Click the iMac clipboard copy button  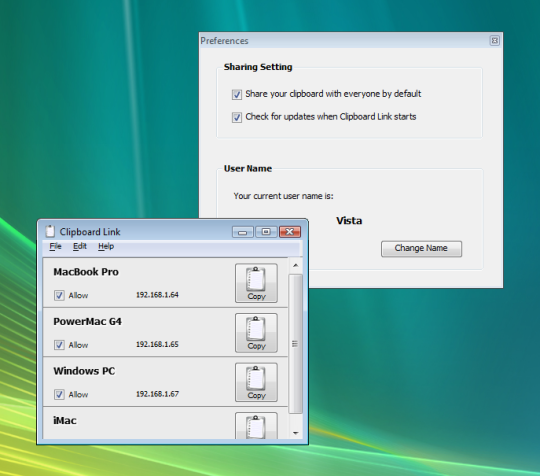click(256, 426)
